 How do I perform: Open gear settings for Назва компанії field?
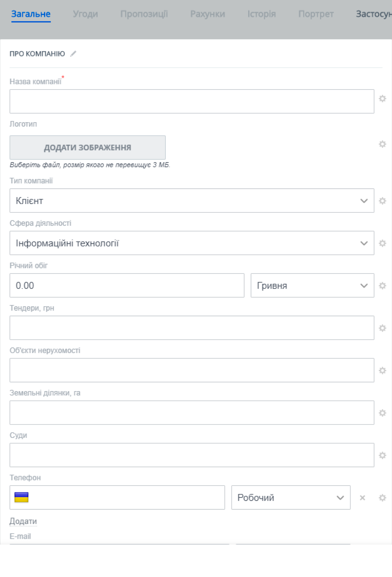tap(382, 99)
